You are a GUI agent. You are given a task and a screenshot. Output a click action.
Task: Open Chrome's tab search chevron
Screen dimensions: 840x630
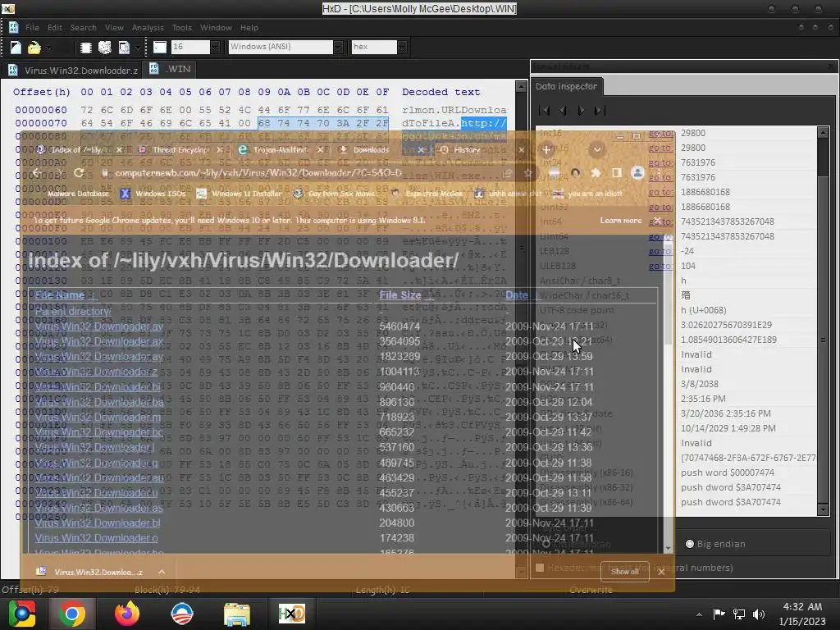597,149
